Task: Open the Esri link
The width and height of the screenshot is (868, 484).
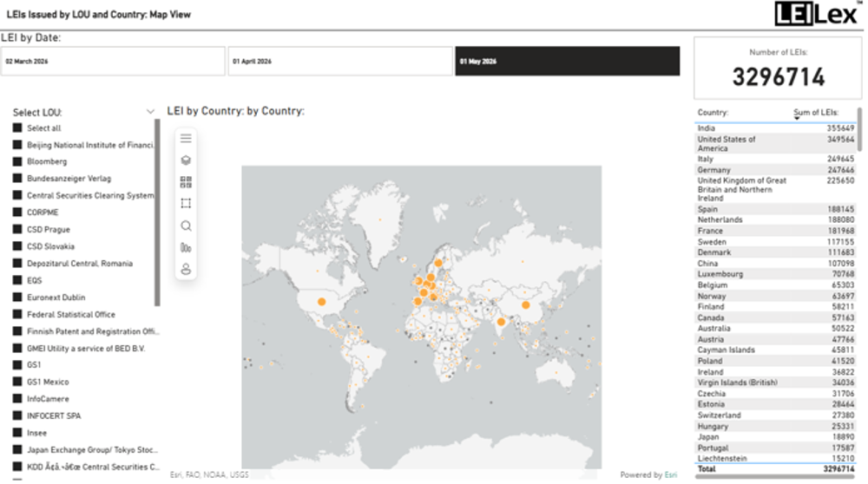Action: click(670, 475)
